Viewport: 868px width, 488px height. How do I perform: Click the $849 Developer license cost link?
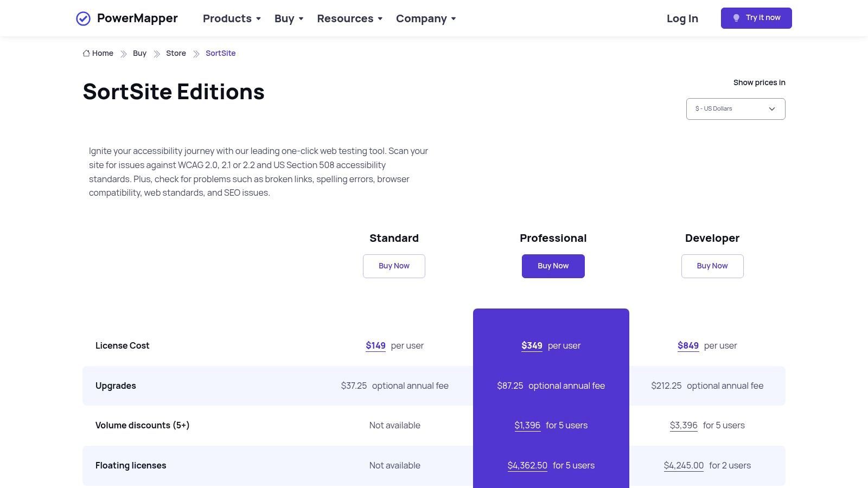688,345
